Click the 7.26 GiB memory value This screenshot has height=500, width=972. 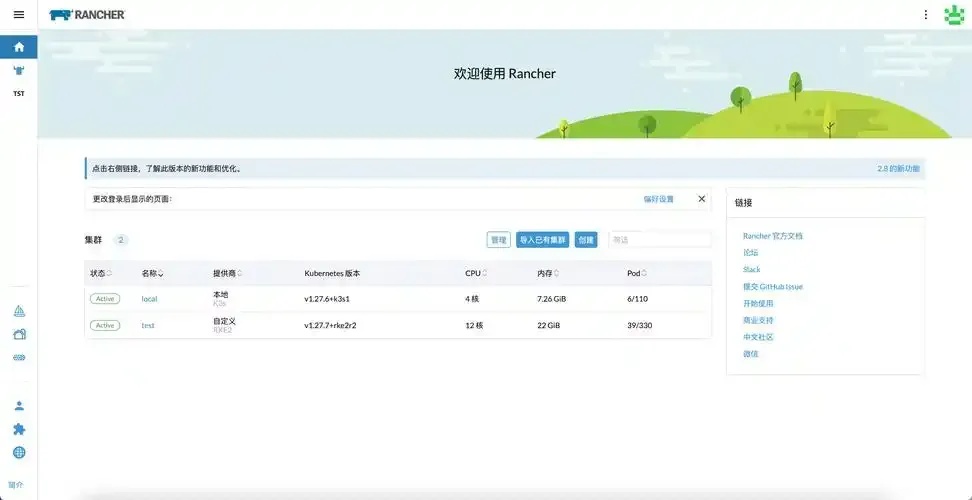[551, 299]
